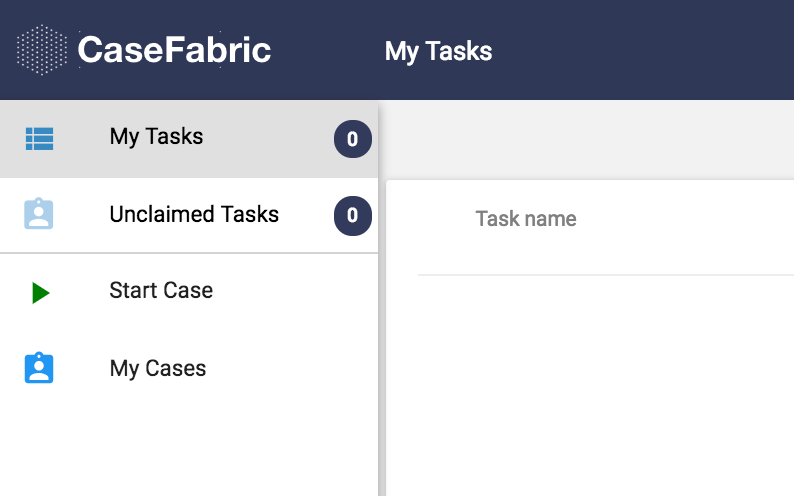Sort by the Task name column header
Screen dimensions: 794x496
[x=526, y=219]
